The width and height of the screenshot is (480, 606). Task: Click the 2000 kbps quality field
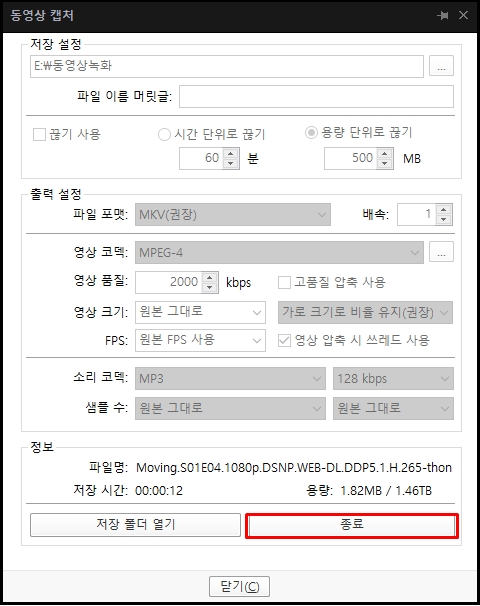(169, 283)
